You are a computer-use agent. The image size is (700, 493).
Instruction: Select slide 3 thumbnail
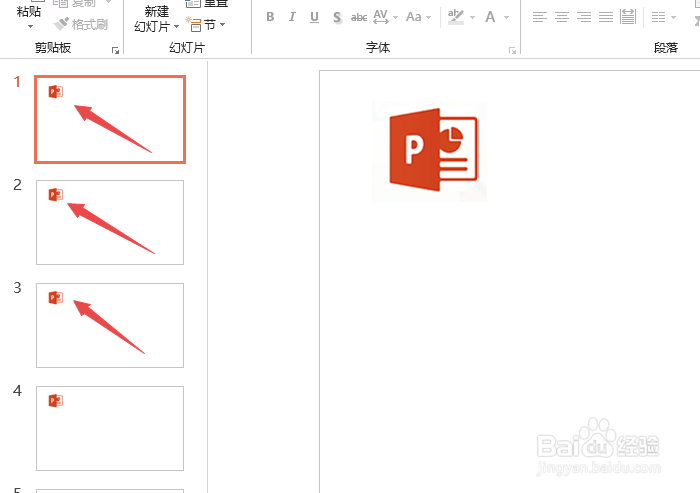pos(110,325)
